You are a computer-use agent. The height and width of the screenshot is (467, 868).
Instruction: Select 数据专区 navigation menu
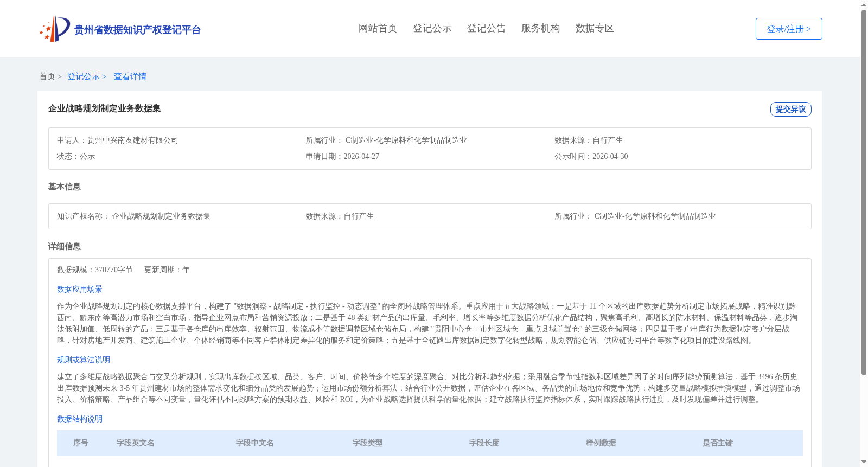tap(595, 28)
